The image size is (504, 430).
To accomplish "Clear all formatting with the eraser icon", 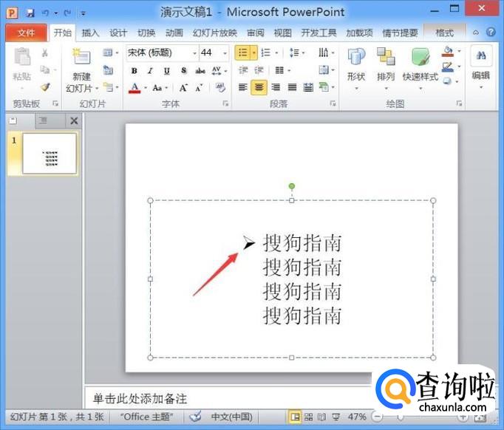I will (220, 87).
